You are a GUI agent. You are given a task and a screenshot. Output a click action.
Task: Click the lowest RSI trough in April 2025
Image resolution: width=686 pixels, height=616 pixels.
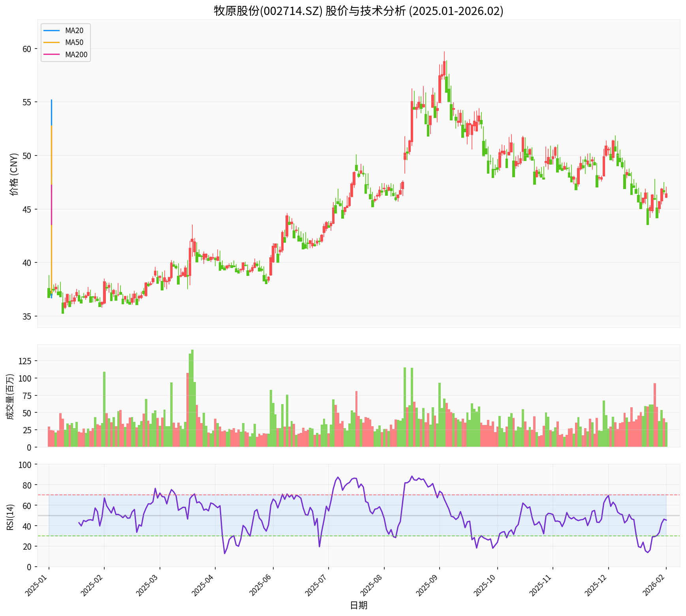coord(225,553)
